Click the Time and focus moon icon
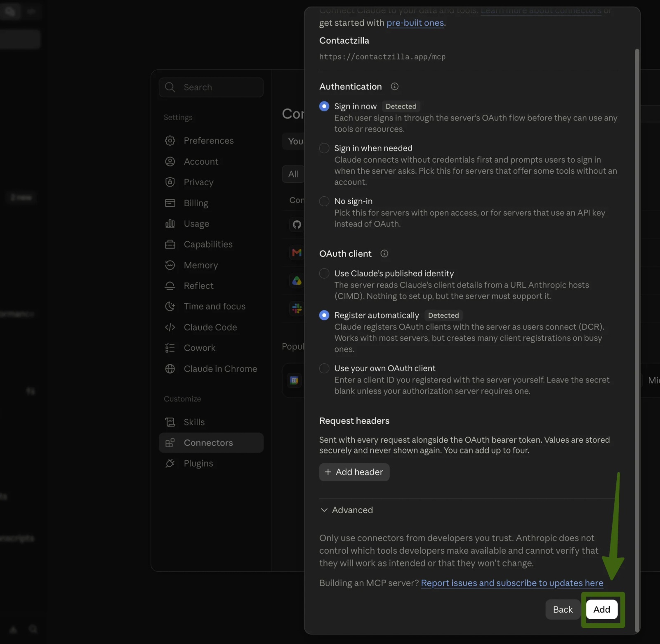 (170, 306)
